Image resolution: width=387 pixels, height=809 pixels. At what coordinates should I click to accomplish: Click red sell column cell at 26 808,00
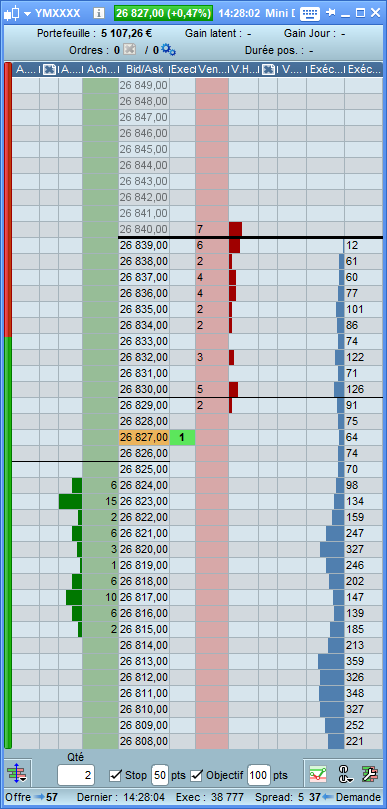click(212, 741)
